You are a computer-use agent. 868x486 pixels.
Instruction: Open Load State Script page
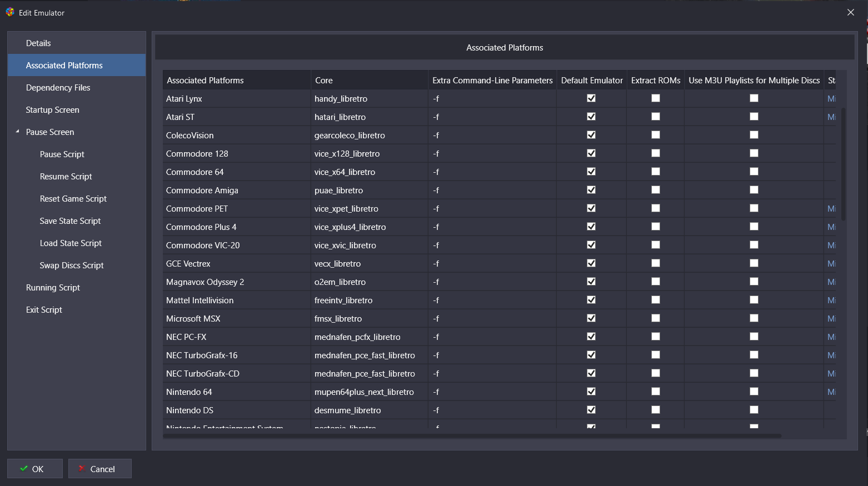(71, 243)
